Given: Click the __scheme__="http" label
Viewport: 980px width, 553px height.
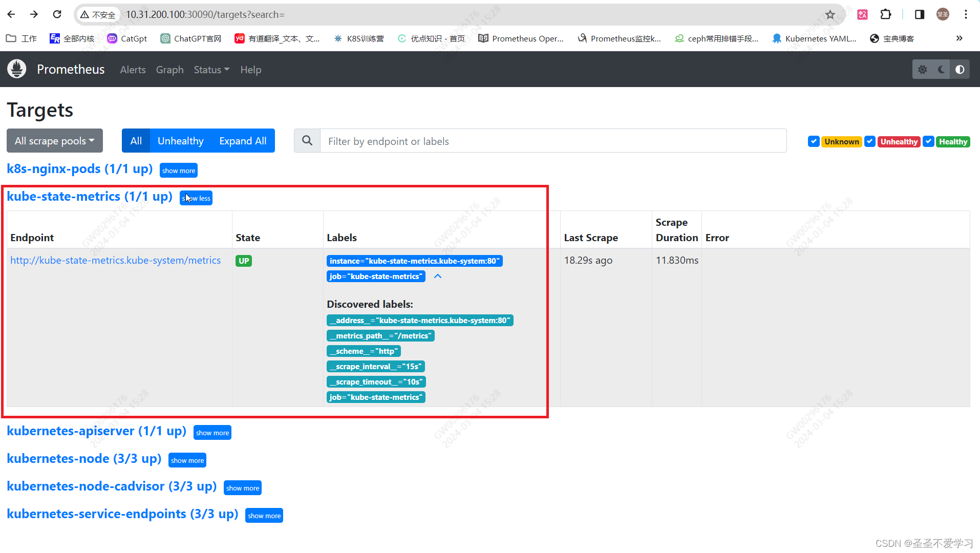Looking at the screenshot, I should pos(364,351).
